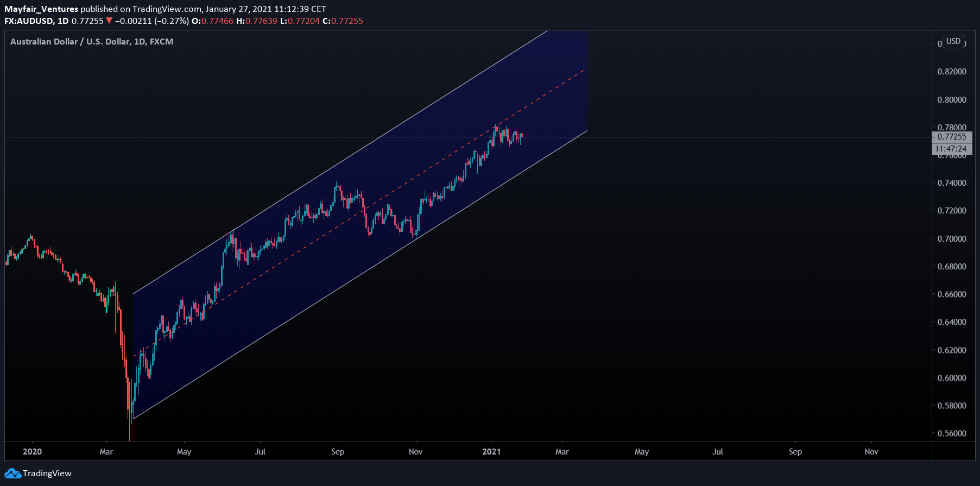Image resolution: width=980 pixels, height=486 pixels.
Task: Click the 0.58000 price axis label
Action: [952, 406]
